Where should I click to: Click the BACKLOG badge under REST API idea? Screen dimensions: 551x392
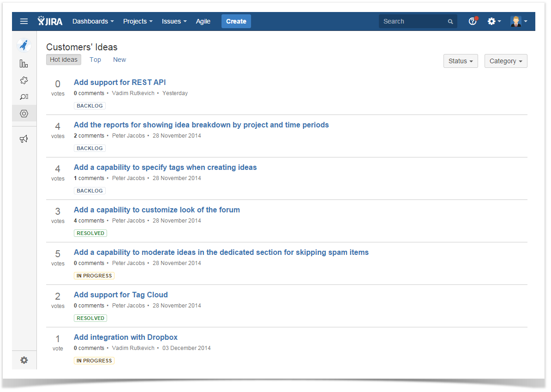tap(90, 106)
